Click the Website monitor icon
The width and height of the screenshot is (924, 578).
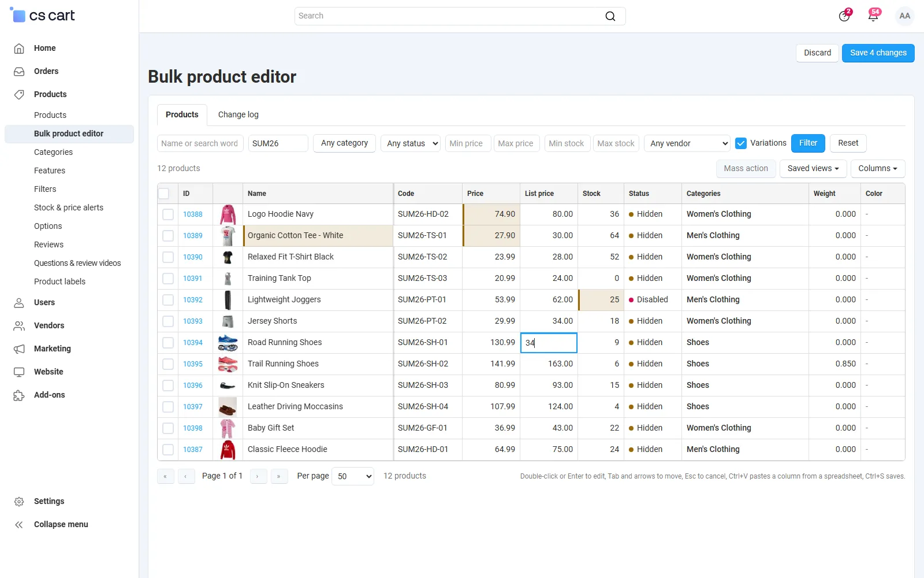pyautogui.click(x=19, y=372)
